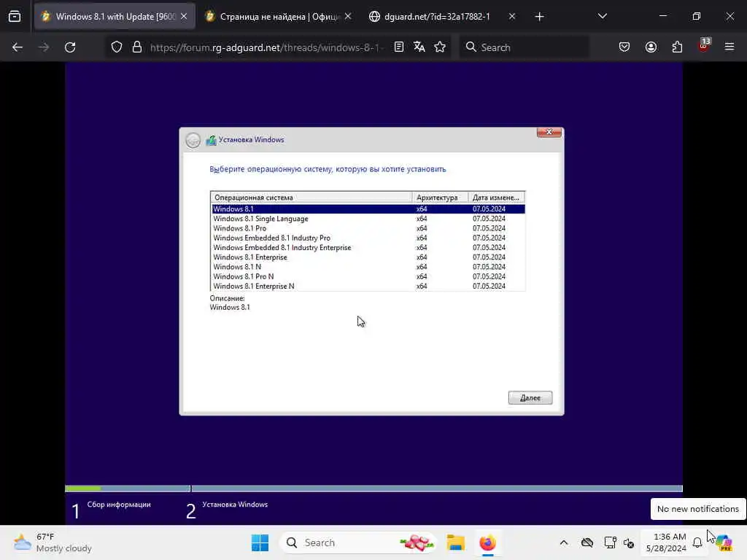
Task: Sort by Операционная система column header
Action: [311, 197]
